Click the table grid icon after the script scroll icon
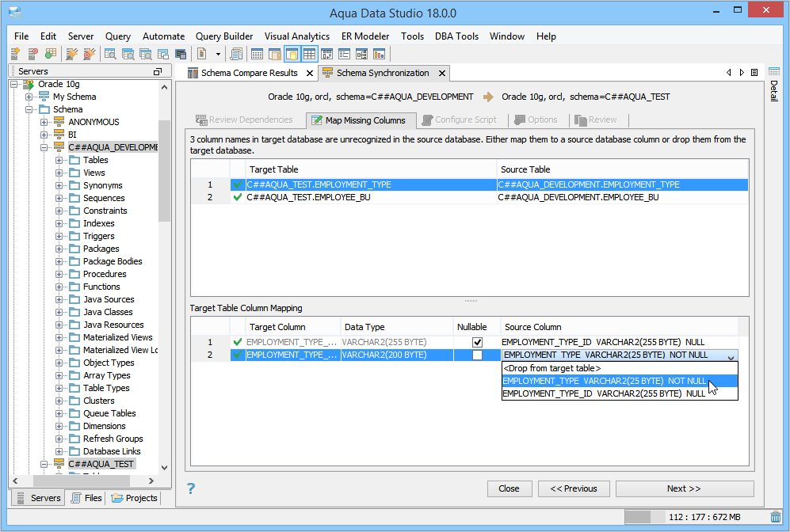Image resolution: width=790 pixels, height=532 pixels. point(257,53)
